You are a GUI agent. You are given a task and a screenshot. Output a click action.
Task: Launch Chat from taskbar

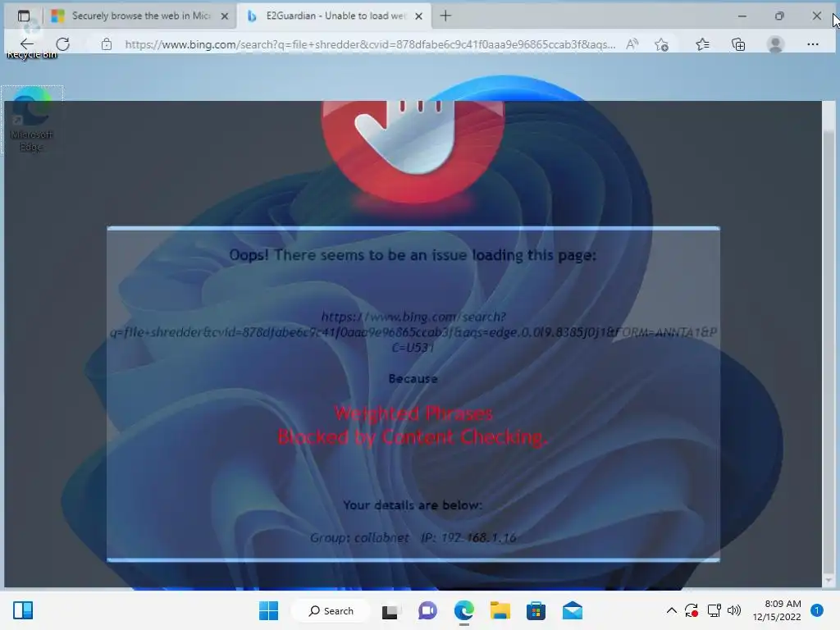pos(427,610)
